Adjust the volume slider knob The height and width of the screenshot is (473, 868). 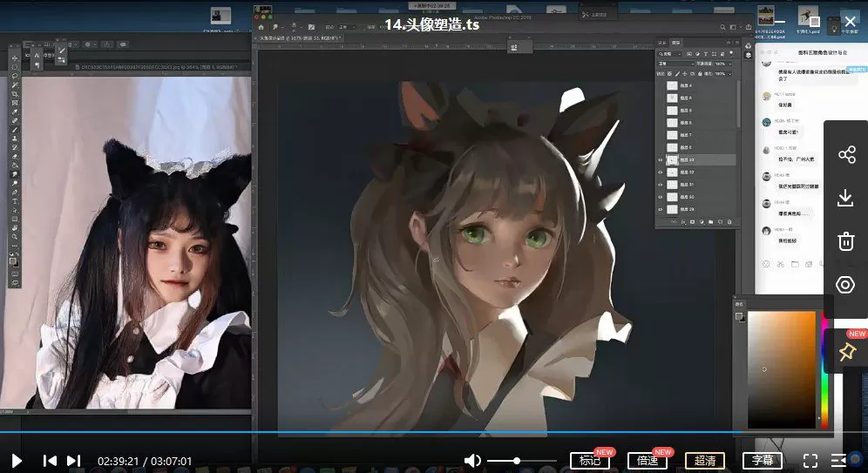(x=517, y=460)
